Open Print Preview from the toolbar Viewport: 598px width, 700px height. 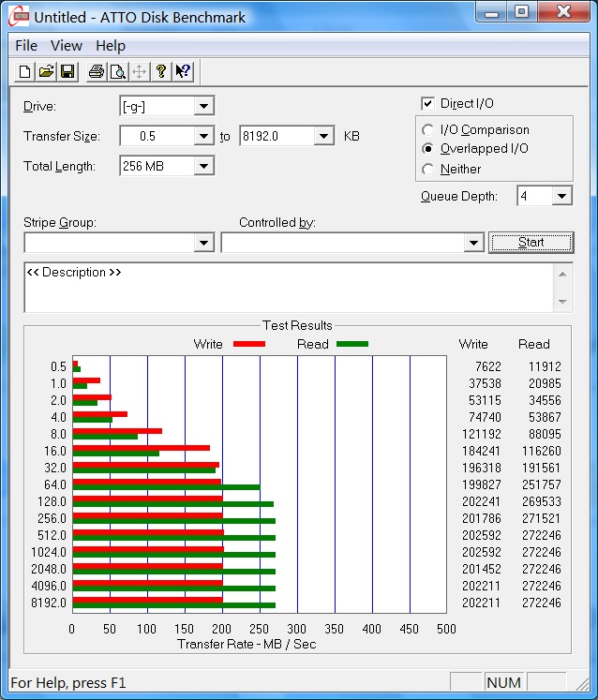[117, 71]
